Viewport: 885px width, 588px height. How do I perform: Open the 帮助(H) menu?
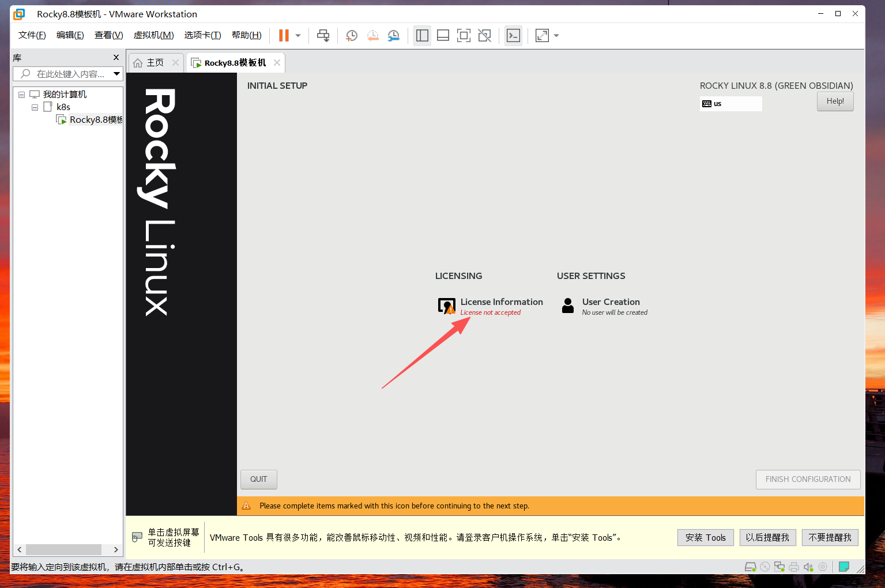pyautogui.click(x=247, y=35)
